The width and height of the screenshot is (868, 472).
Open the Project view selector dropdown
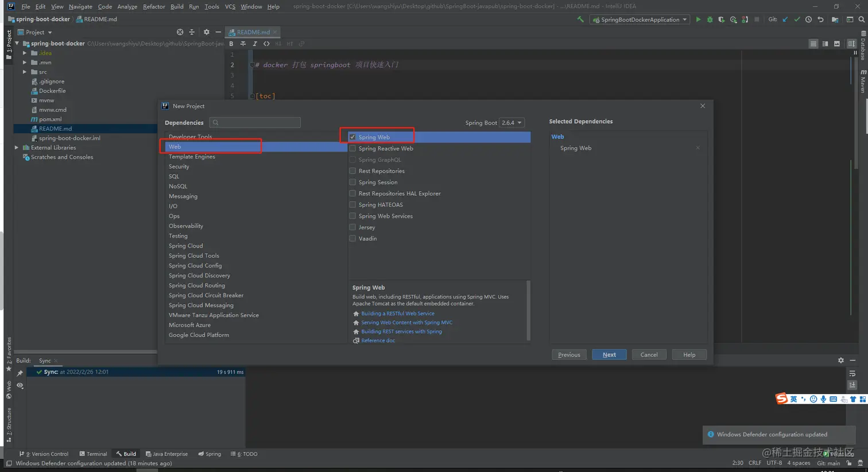[35, 32]
